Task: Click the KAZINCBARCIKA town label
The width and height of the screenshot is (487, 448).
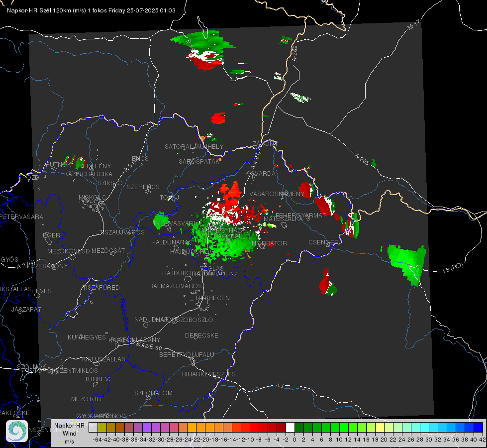Action: (x=88, y=174)
